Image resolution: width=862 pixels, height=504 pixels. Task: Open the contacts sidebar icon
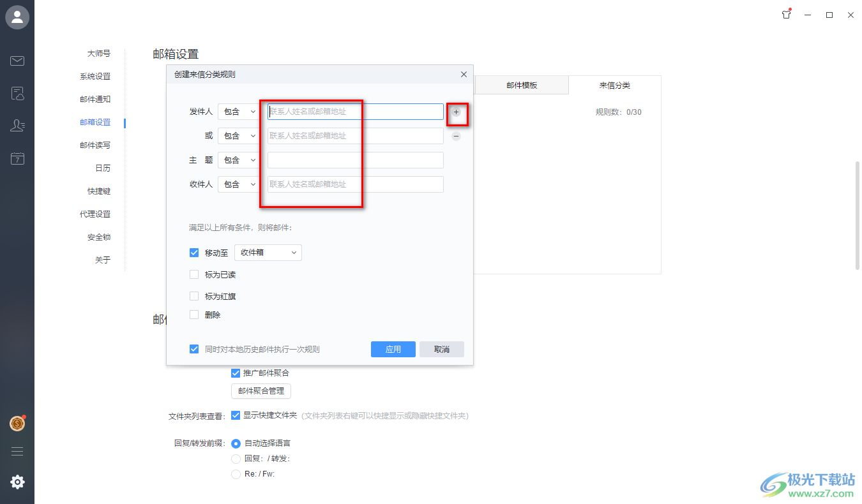click(17, 126)
